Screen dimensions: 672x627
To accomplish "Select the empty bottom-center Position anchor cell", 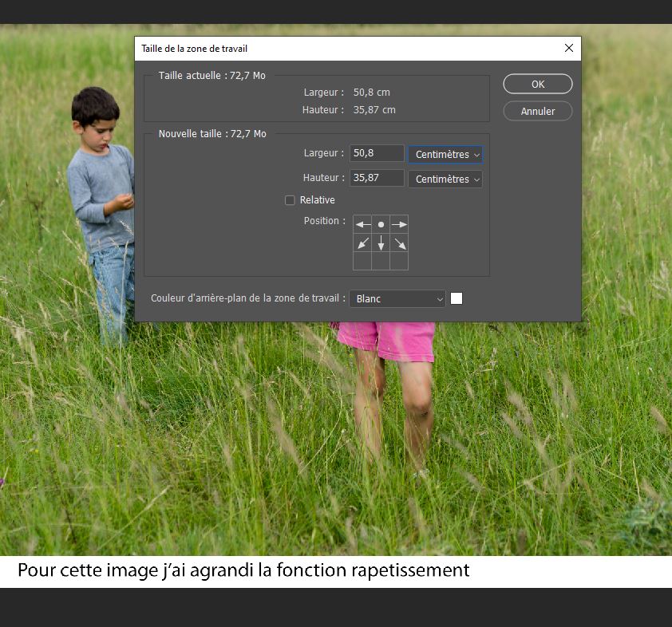I will [381, 261].
